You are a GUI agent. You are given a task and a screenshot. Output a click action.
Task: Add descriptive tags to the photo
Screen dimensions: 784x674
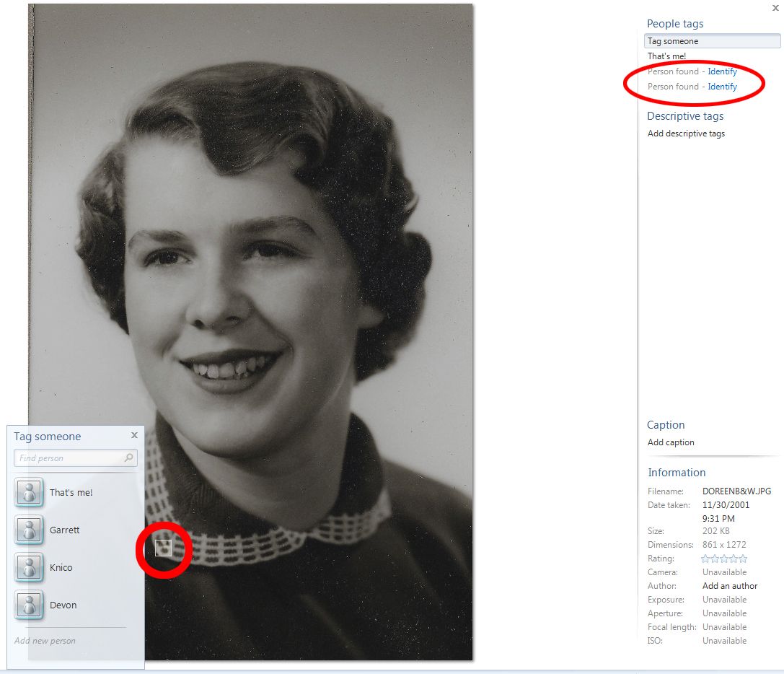[686, 133]
